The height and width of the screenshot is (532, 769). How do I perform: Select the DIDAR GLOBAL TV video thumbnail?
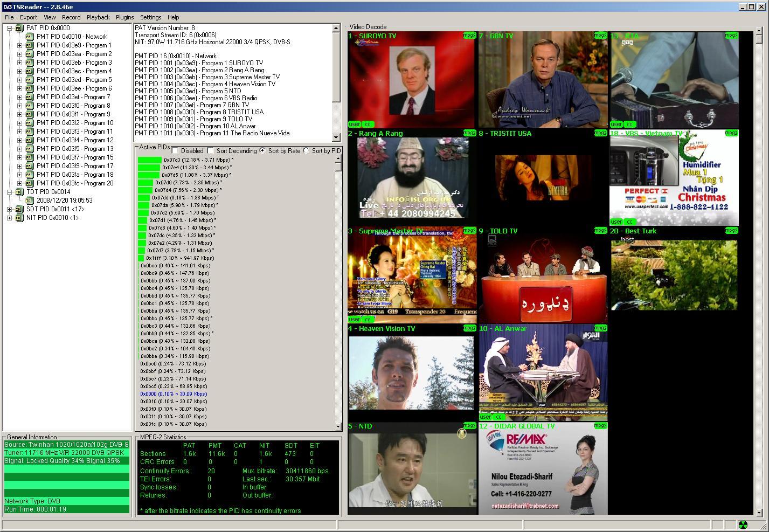click(x=543, y=469)
